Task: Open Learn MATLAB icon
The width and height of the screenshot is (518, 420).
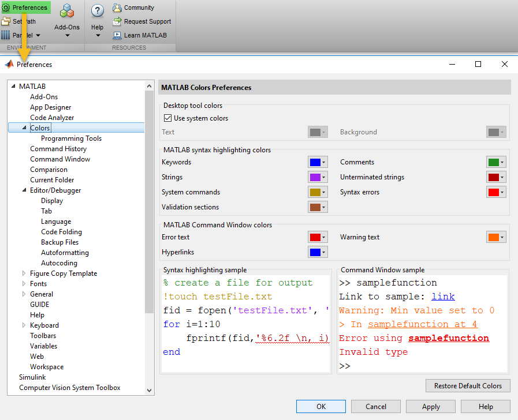Action: click(117, 35)
